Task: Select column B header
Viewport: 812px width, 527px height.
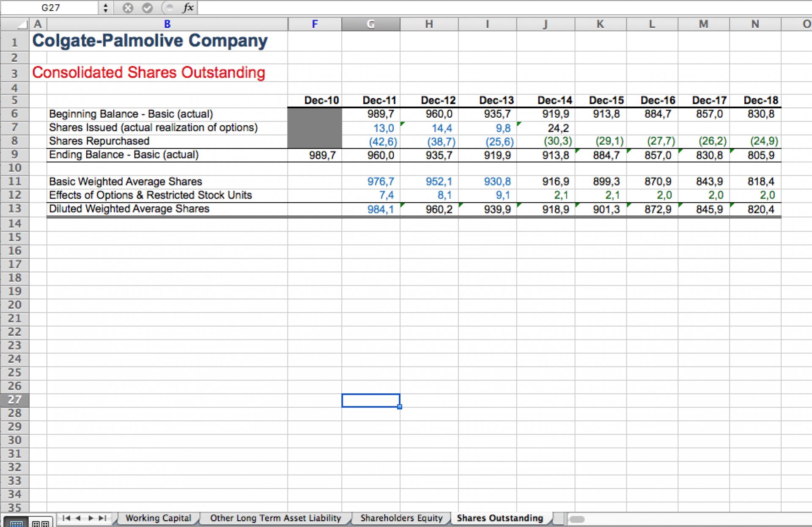Action: [x=167, y=24]
